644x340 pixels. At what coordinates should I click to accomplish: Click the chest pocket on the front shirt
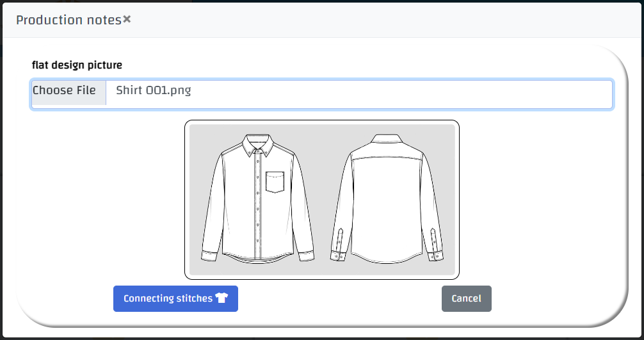pyautogui.click(x=274, y=182)
